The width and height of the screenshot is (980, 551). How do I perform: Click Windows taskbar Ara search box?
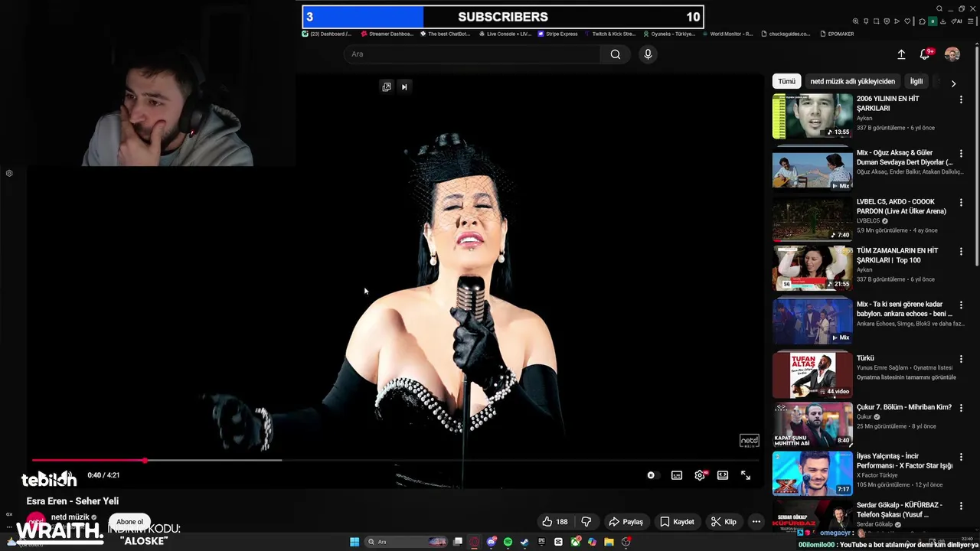(406, 542)
